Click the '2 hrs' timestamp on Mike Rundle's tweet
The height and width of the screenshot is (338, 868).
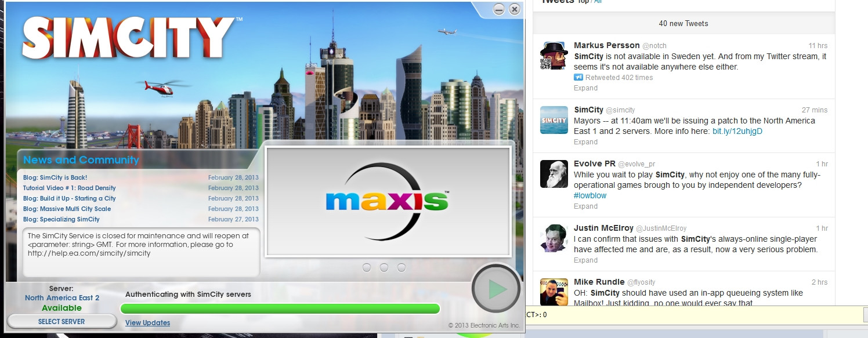pyautogui.click(x=820, y=282)
